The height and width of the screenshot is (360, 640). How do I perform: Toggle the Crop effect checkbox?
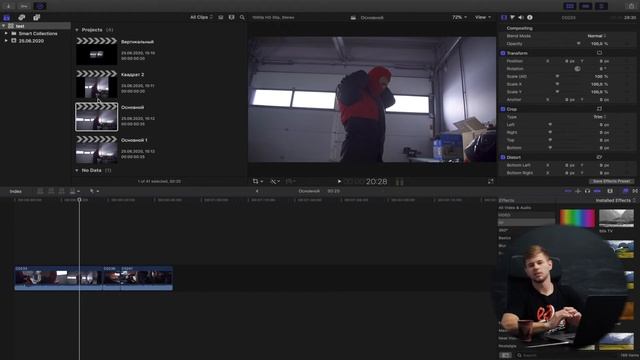pyautogui.click(x=503, y=109)
